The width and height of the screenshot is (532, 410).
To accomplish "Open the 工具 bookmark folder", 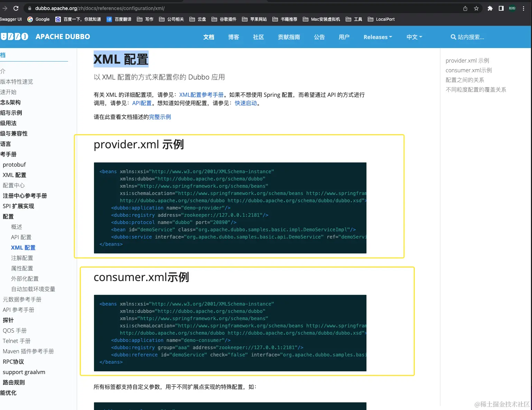I will [354, 19].
